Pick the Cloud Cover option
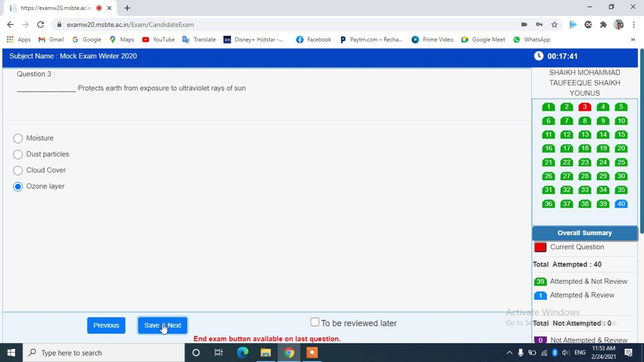 coord(18,170)
